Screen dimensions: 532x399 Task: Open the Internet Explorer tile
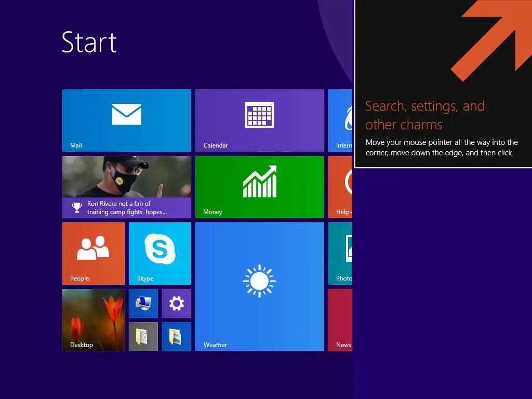point(340,121)
